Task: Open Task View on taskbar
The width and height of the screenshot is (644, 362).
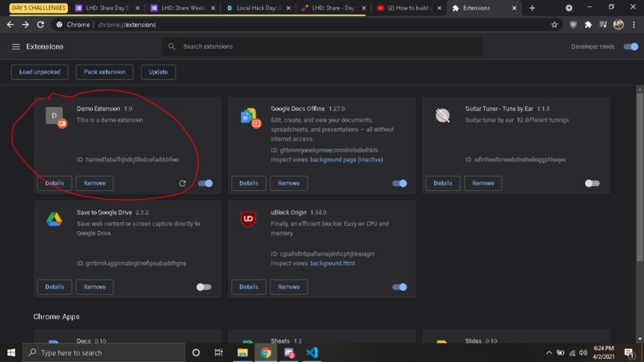Action: point(218,352)
